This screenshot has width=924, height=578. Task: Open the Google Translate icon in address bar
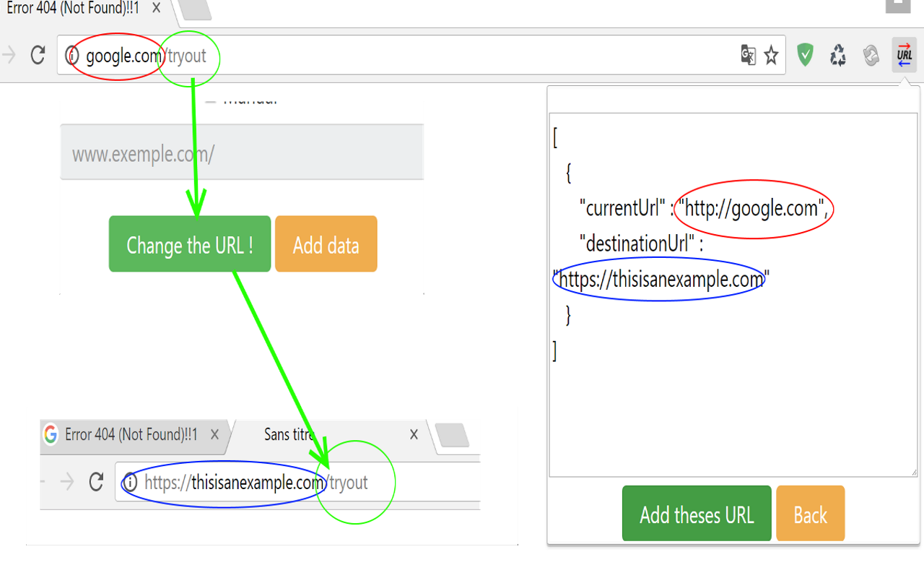[748, 55]
